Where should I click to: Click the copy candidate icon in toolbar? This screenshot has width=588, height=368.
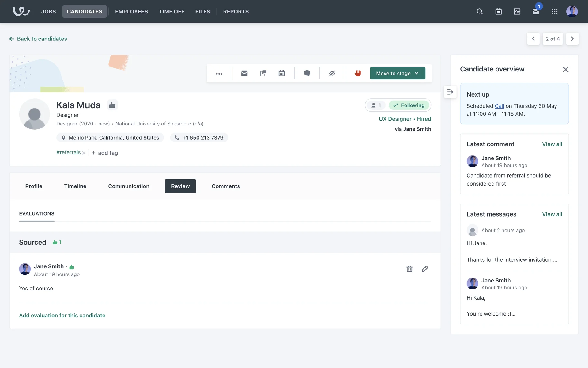(263, 73)
